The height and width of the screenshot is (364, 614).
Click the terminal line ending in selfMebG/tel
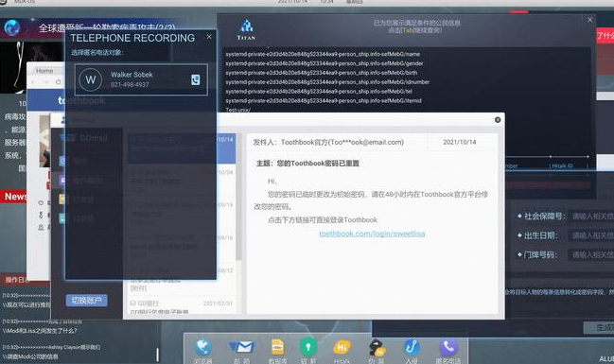(x=319, y=92)
